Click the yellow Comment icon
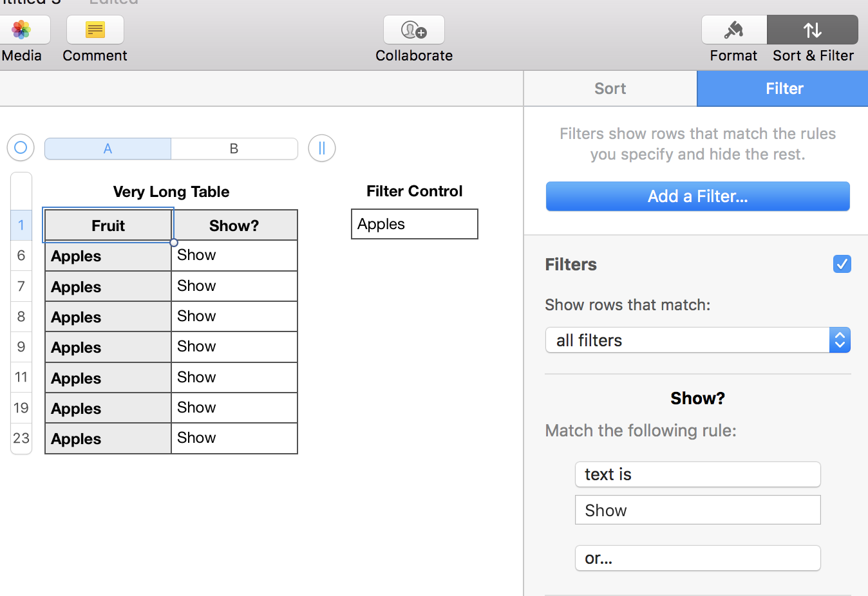868x596 pixels. coord(95,30)
